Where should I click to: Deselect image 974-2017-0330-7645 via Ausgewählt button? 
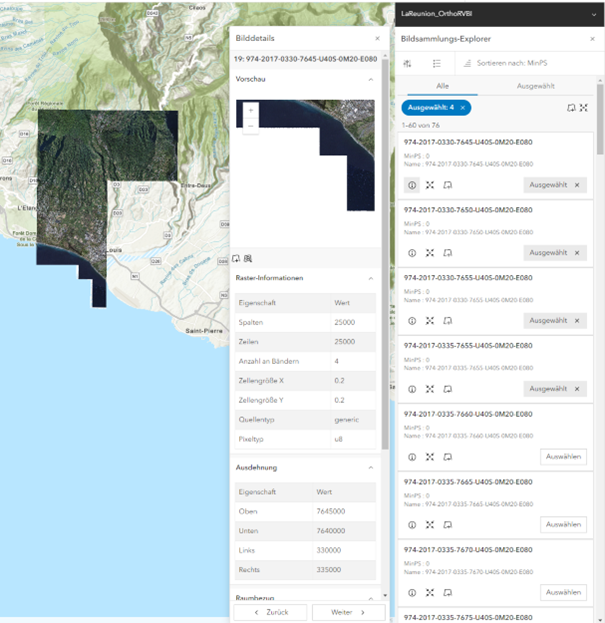[555, 185]
